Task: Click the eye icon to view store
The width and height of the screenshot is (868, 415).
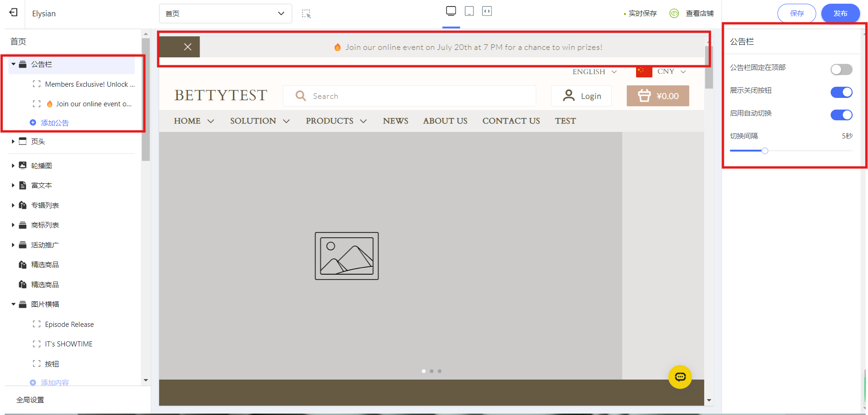Action: (x=674, y=14)
